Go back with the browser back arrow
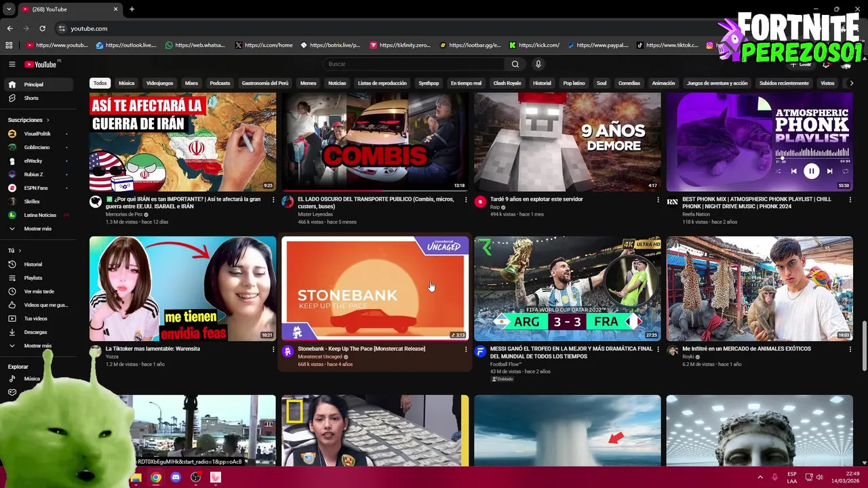Viewport: 868px width, 488px height. click(9, 28)
